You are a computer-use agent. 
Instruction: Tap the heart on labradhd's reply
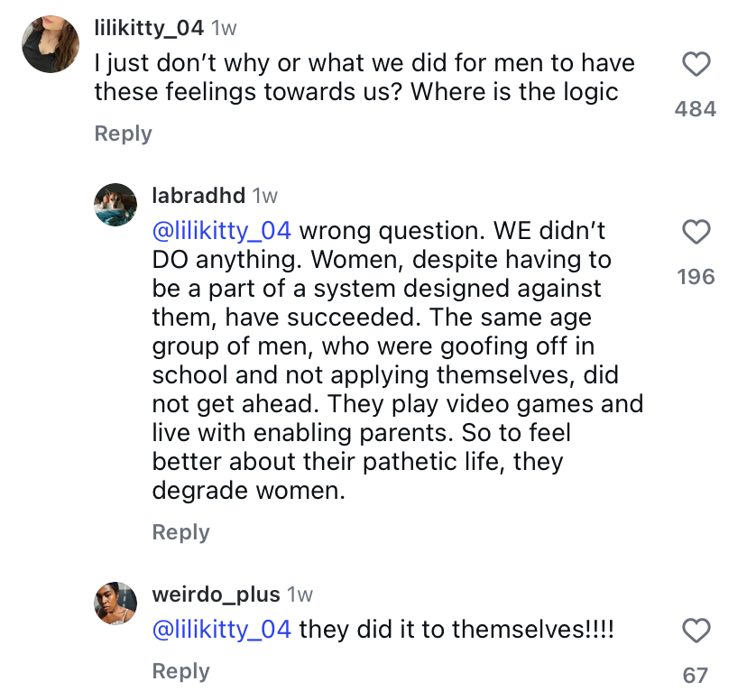coord(695,233)
